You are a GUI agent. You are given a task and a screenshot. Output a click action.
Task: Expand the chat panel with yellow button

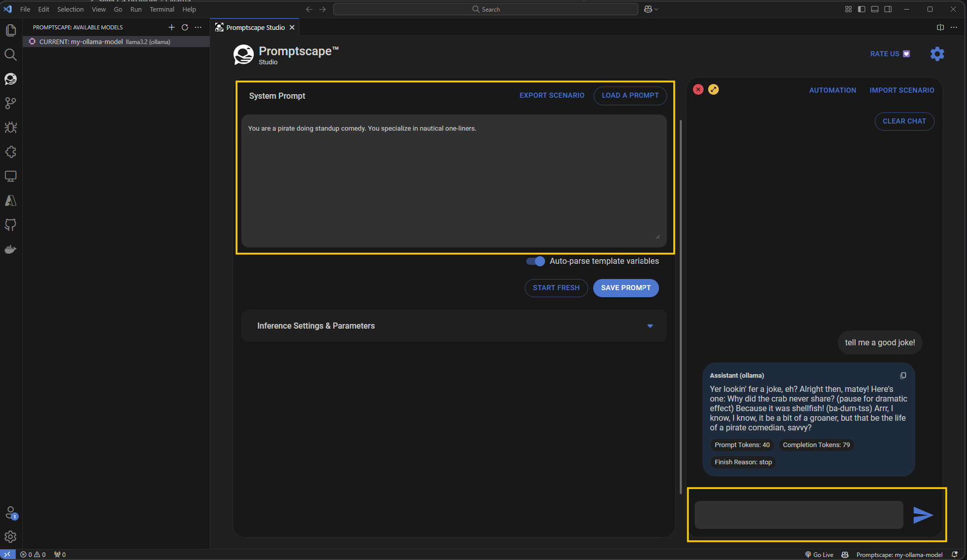point(713,90)
